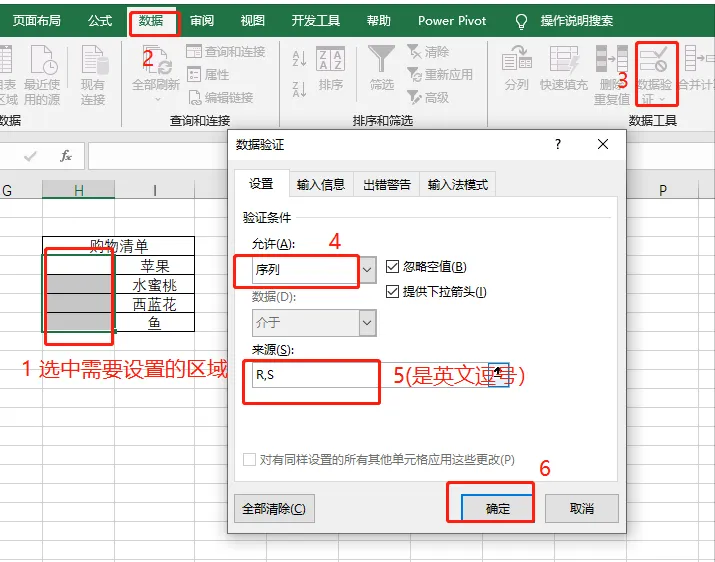Select column H header
Image resolution: width=715 pixels, height=562 pixels.
pyautogui.click(x=78, y=190)
